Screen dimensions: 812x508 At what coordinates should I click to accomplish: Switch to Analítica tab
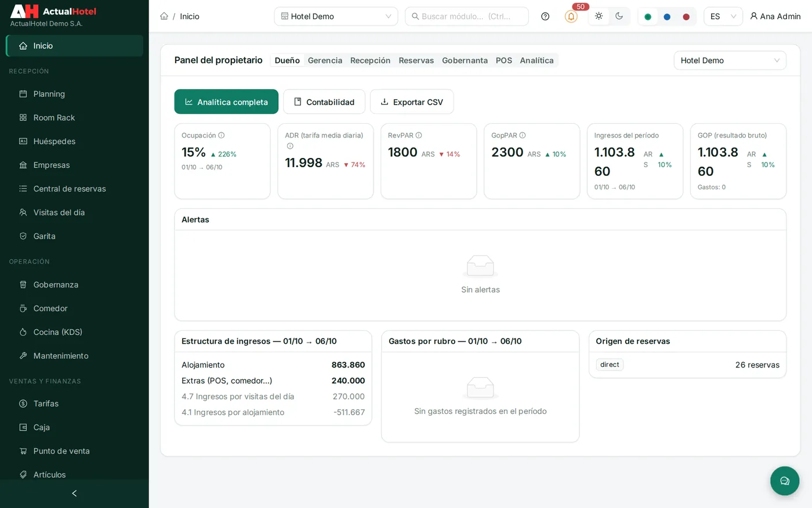click(536, 60)
